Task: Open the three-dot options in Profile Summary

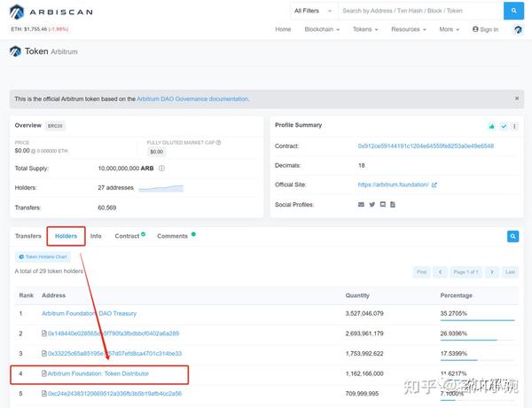Action: [x=516, y=126]
